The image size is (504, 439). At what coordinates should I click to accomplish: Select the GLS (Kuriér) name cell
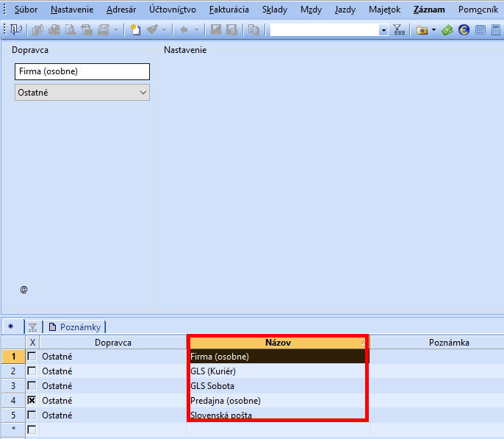pyautogui.click(x=278, y=371)
